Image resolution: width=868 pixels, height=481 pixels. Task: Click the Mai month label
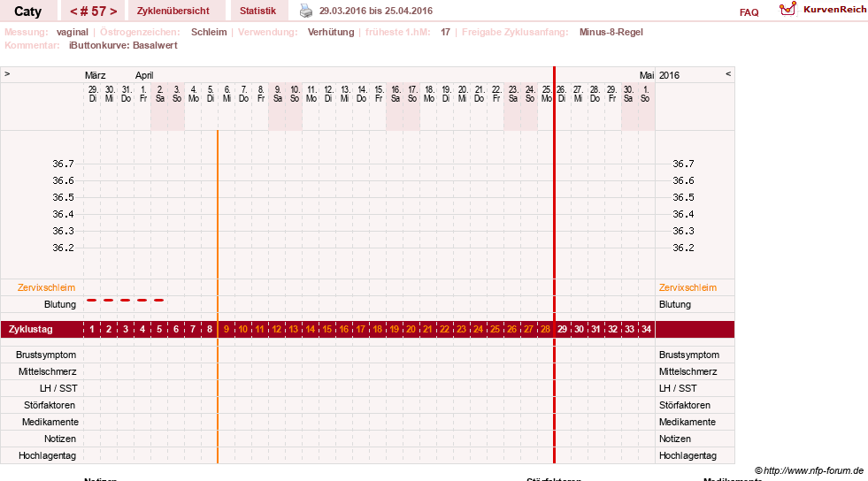click(x=647, y=75)
